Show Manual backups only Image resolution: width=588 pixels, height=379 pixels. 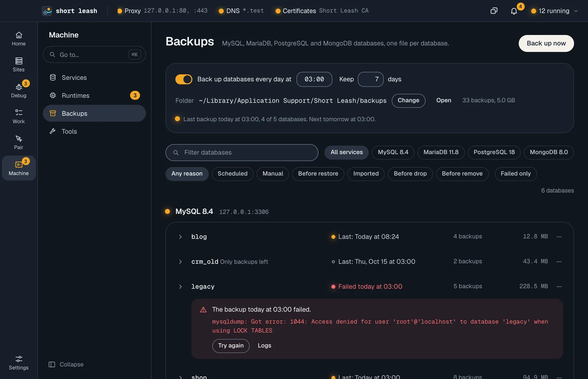tap(273, 174)
